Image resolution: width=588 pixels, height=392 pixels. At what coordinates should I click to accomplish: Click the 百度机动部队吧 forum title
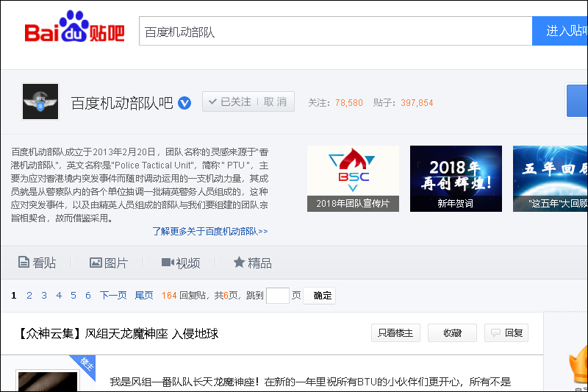click(122, 103)
